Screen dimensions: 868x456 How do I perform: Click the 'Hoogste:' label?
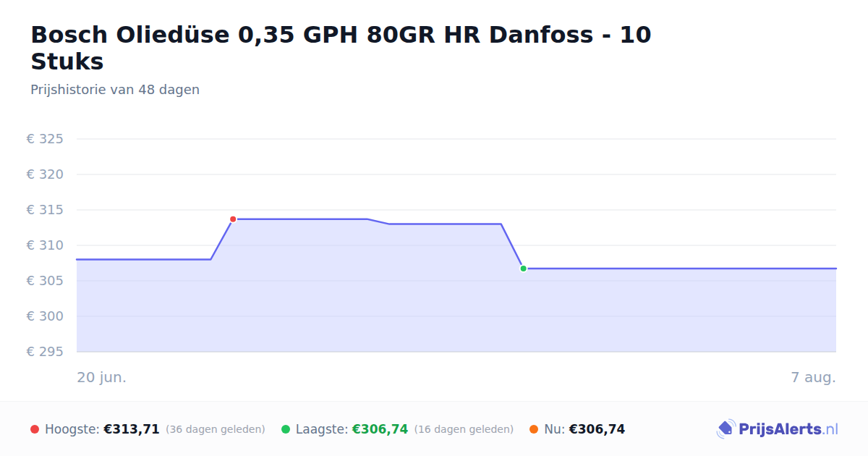[72, 429]
